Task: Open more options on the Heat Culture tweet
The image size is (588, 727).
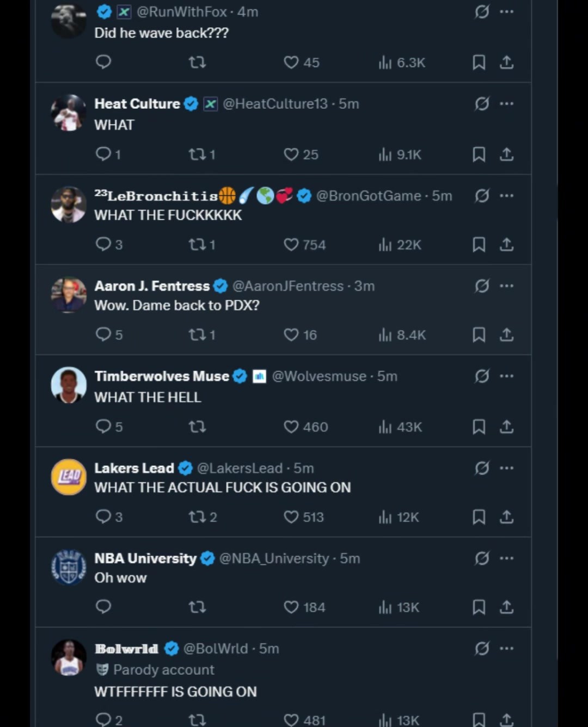Action: 506,103
